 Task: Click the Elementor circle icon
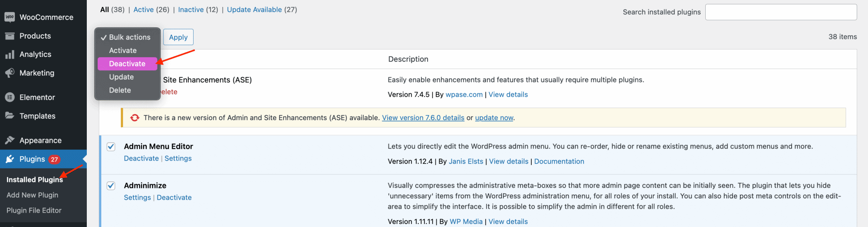10,97
